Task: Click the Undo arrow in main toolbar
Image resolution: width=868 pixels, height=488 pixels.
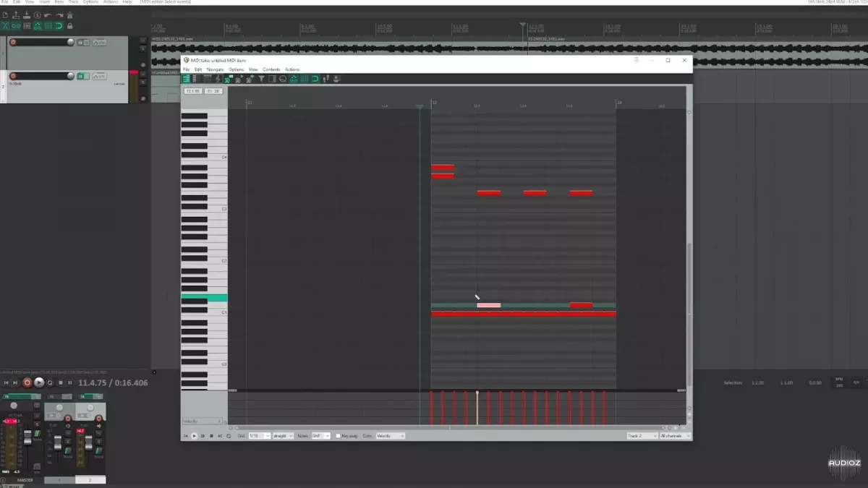Action: 47,15
